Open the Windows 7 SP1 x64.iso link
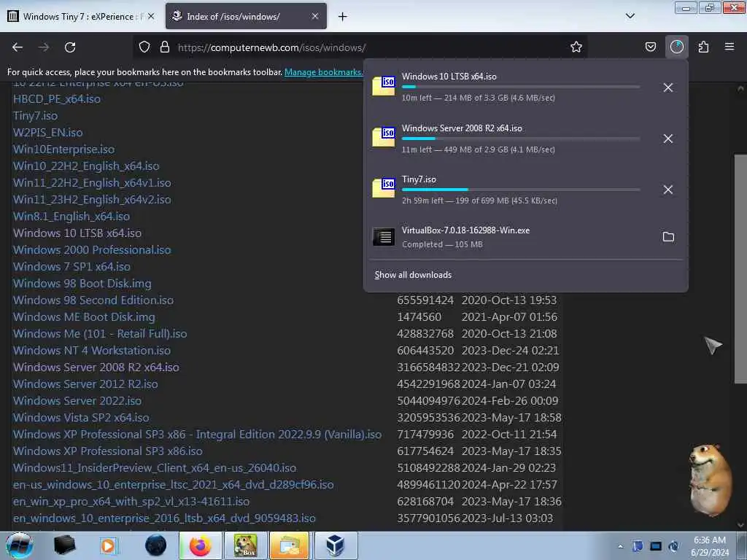The width and height of the screenshot is (747, 560). tap(71, 267)
